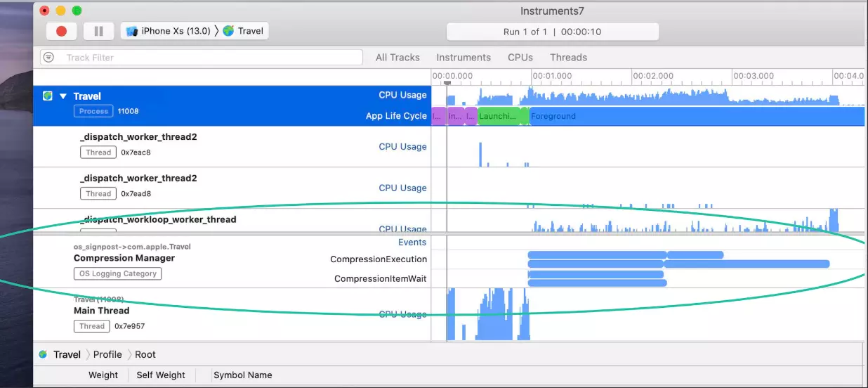This screenshot has height=388, width=868.
Task: Select the Travel target app in toolbar
Action: [243, 31]
